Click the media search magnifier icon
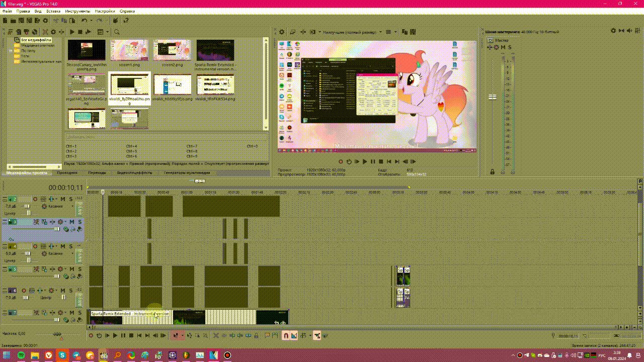 (117, 32)
